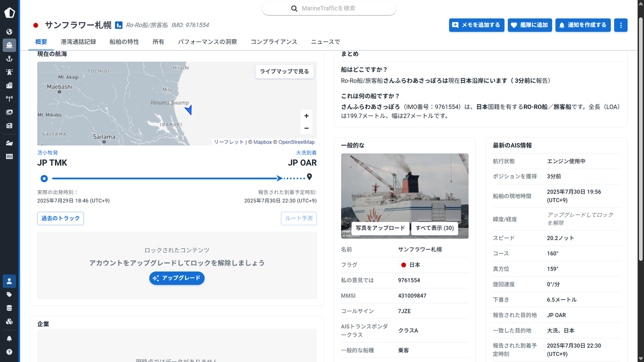Image resolution: width=644 pixels, height=362 pixels.
Task: Click 艦隊に追加 button
Action: (x=530, y=25)
